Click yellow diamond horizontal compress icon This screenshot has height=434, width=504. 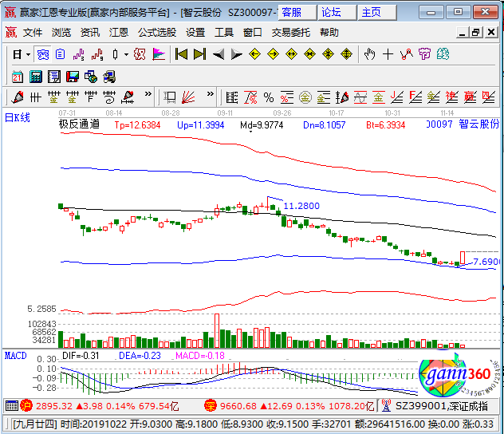tap(309, 54)
